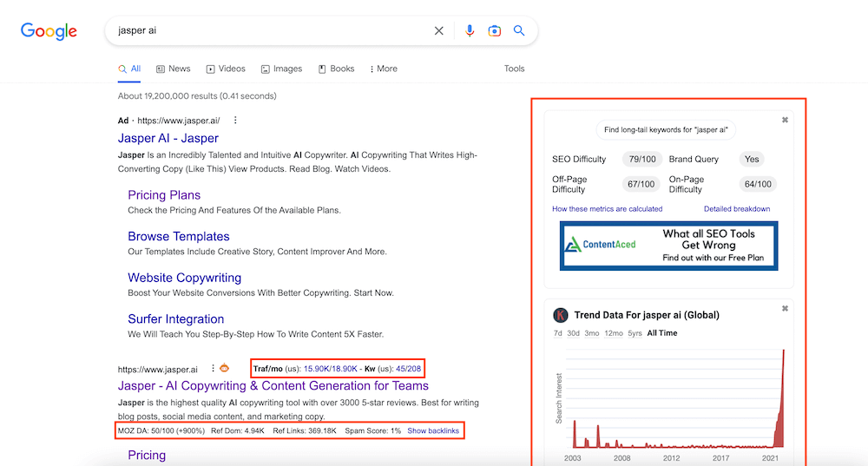868x466 pixels.
Task: Switch to the Books tab
Action: [x=337, y=69]
